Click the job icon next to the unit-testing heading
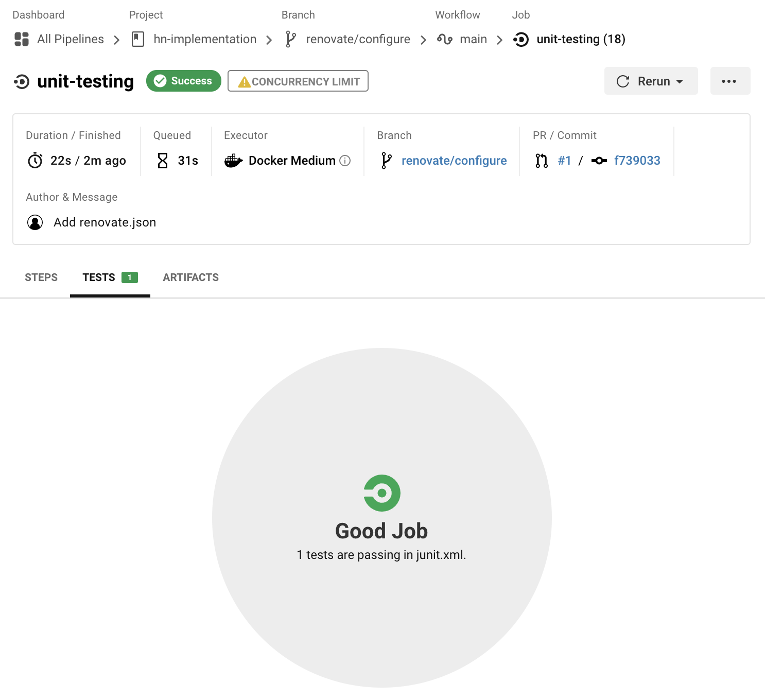 (22, 81)
